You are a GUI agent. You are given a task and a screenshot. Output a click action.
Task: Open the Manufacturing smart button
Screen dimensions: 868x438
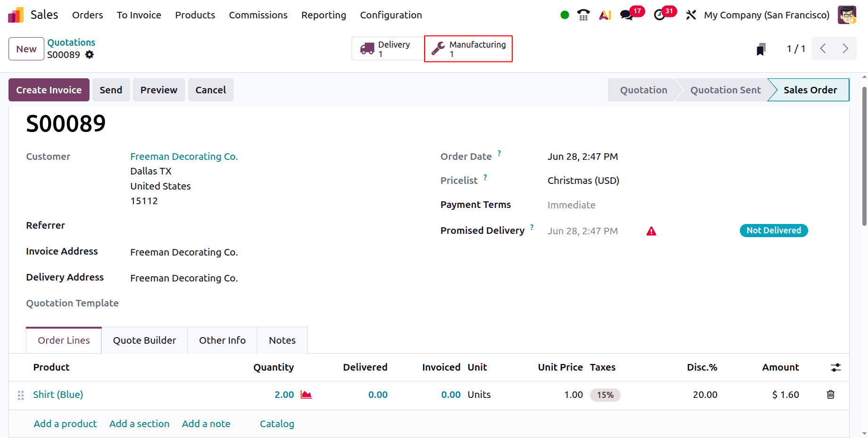[468, 49]
